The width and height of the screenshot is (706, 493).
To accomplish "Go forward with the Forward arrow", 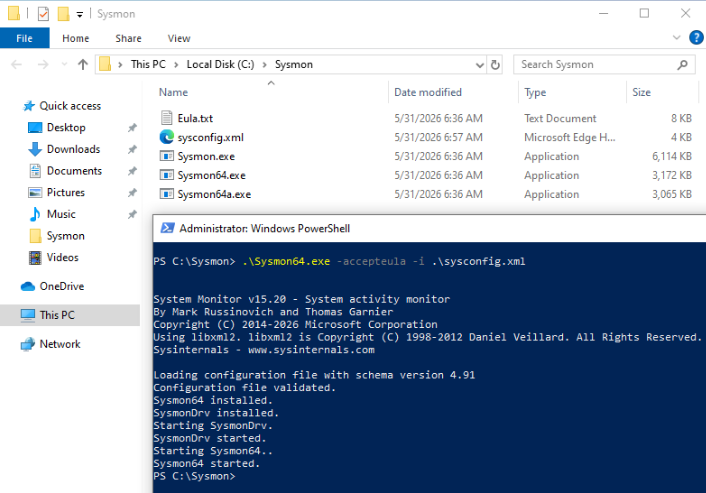I will [43, 64].
